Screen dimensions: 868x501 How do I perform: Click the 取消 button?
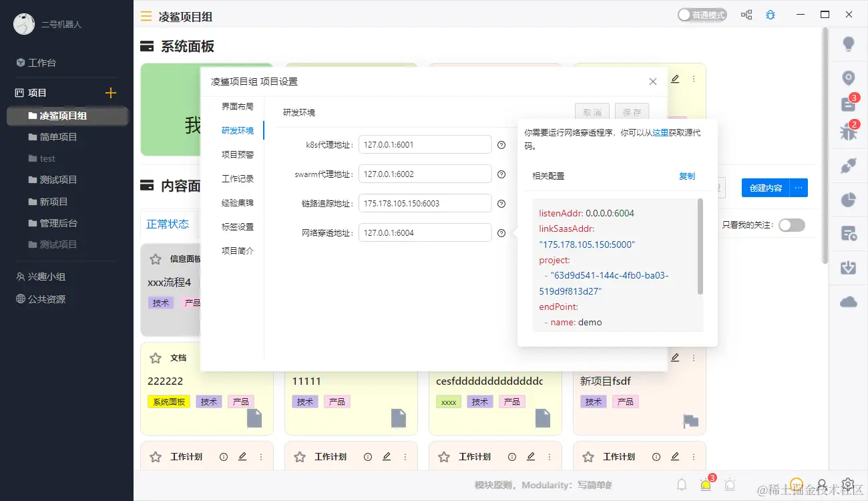[592, 112]
